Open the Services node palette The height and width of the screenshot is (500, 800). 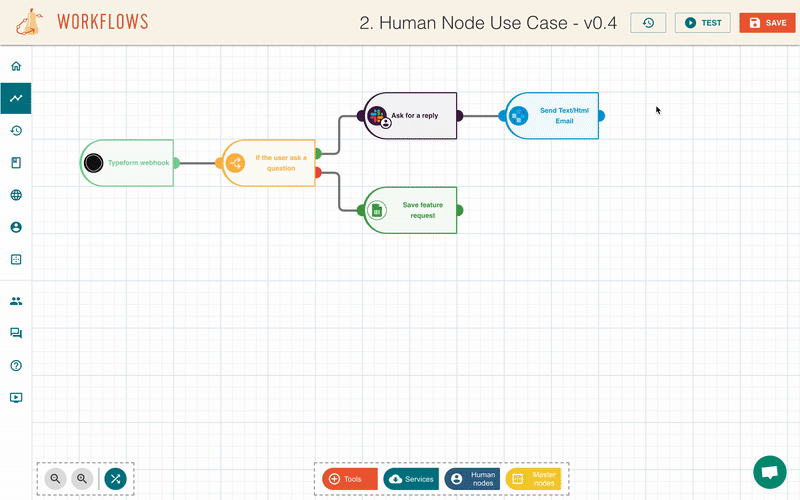tap(411, 479)
